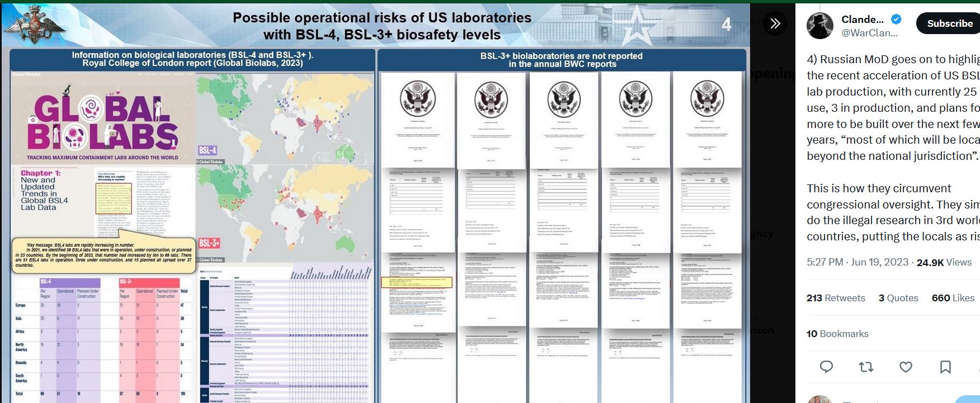Open the 10 Bookmarks count
The height and width of the screenshot is (403, 980).
(x=837, y=334)
